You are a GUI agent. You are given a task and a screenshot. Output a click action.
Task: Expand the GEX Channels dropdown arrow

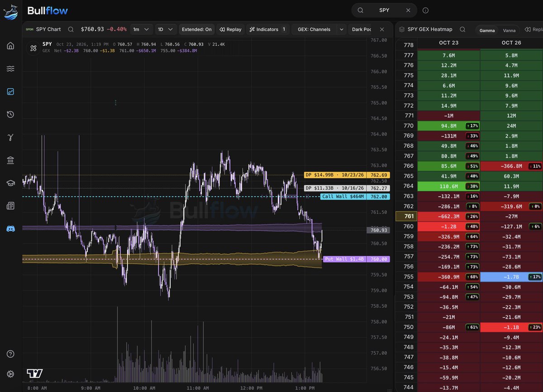tap(342, 29)
